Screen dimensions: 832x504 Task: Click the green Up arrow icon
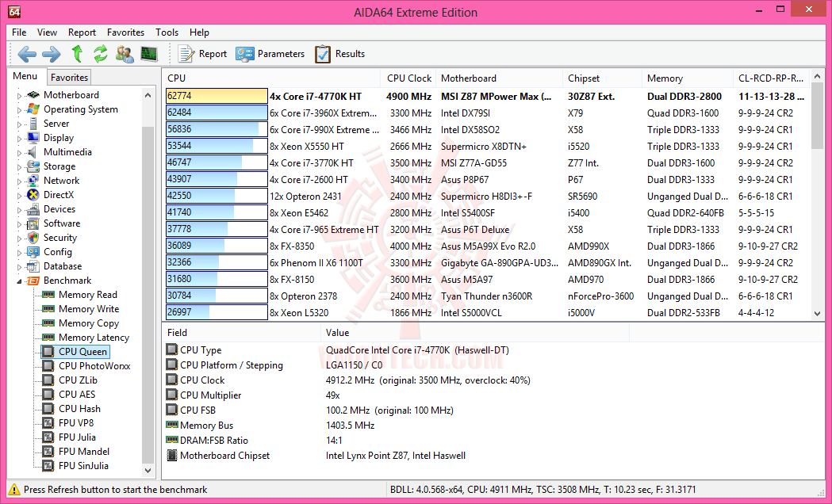[x=78, y=54]
